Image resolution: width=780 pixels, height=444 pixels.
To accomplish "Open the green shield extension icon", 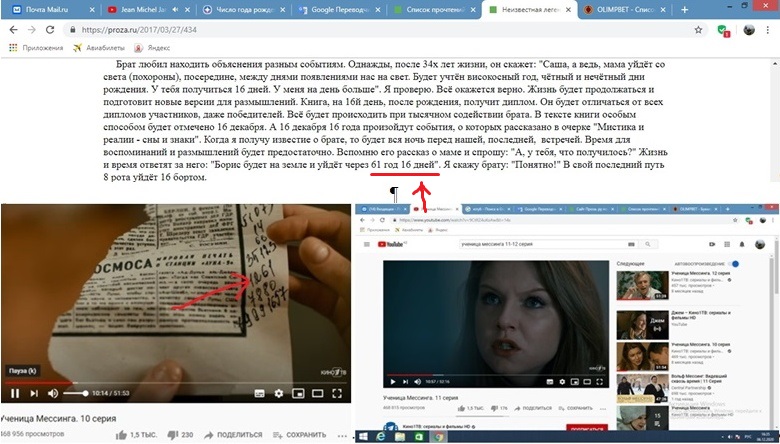I will (x=723, y=30).
